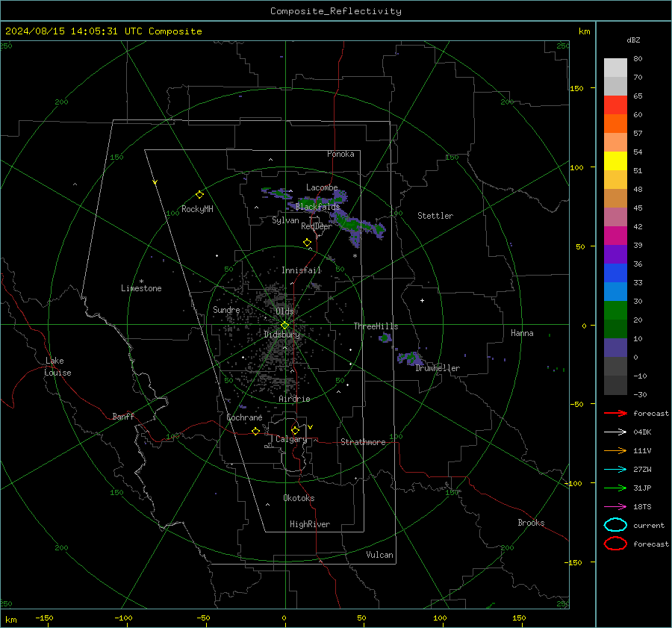Click the asterisk marker above Limestone label
This screenshot has height=628, width=672.
(141, 282)
